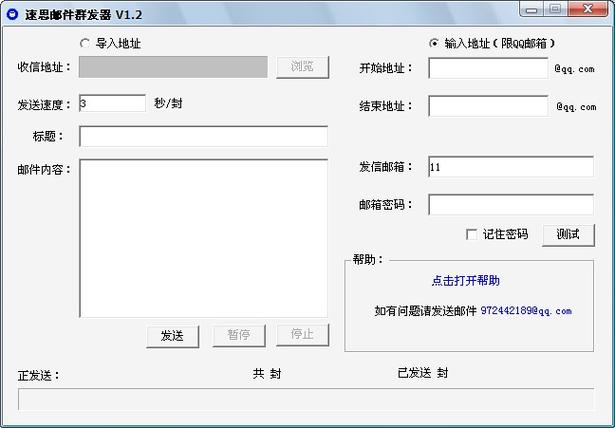This screenshot has width=615, height=428.
Task: Click the 正发送 status label
Action: point(38,376)
